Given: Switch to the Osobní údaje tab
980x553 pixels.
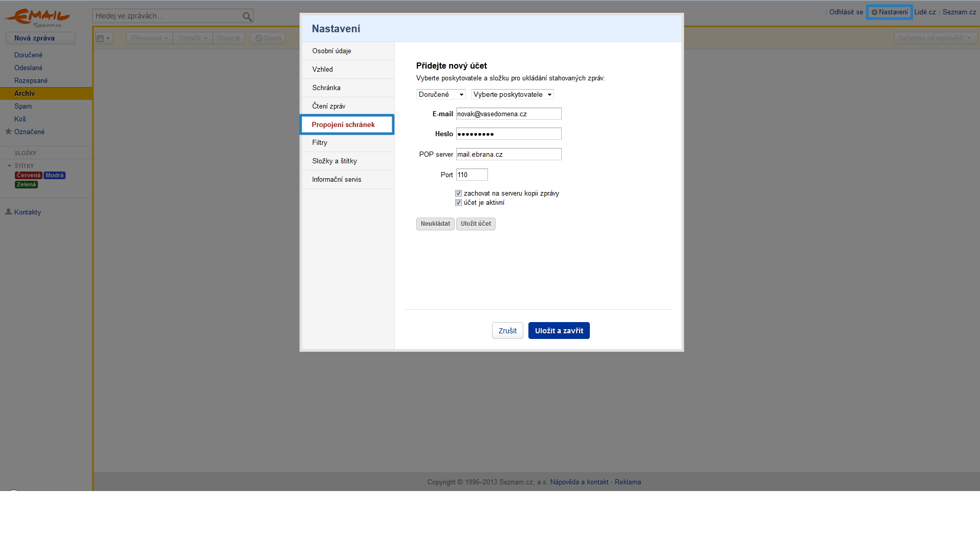Looking at the screenshot, I should pos(331,51).
